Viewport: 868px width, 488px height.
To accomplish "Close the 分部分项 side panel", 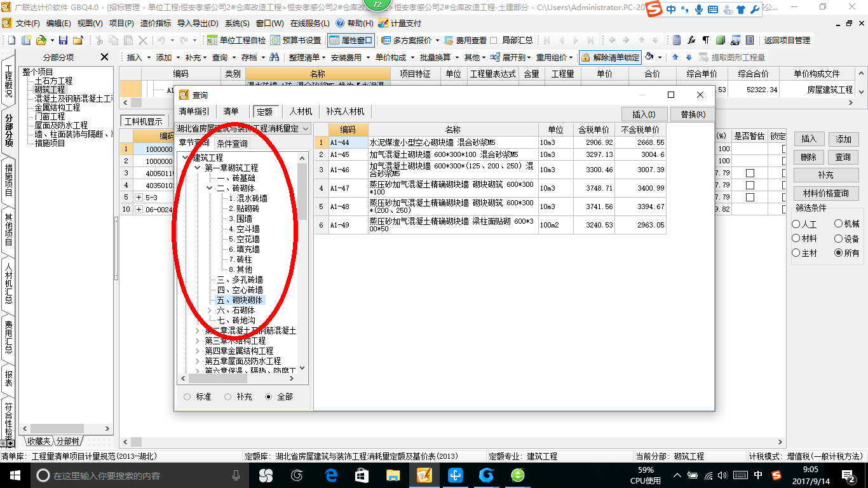I will point(105,57).
